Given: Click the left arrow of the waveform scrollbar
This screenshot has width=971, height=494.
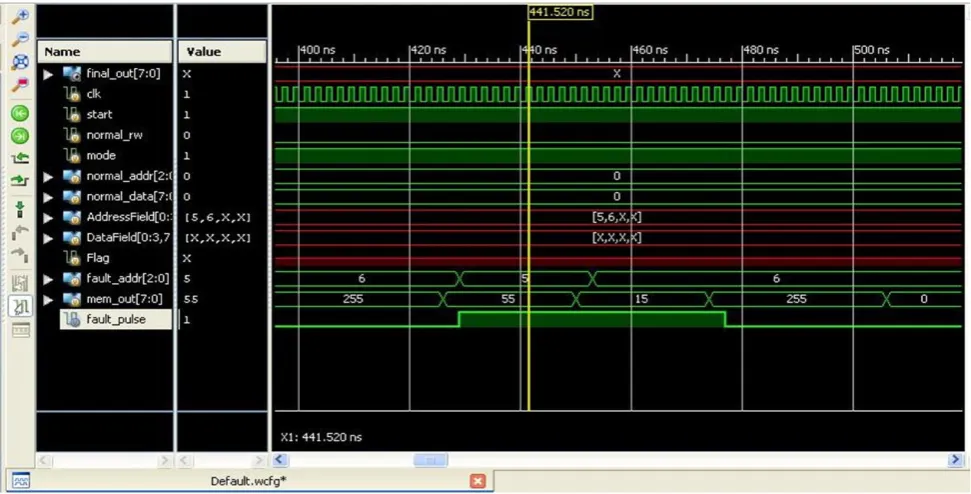Looking at the screenshot, I should pos(279,460).
